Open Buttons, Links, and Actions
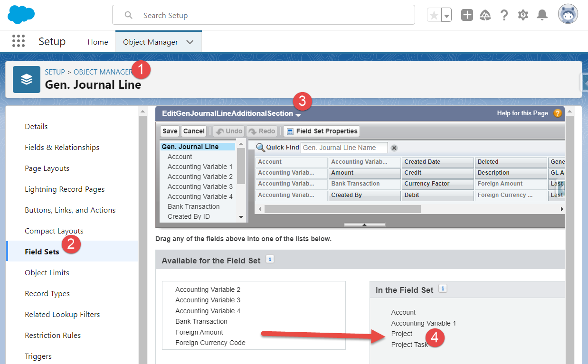 (x=70, y=210)
